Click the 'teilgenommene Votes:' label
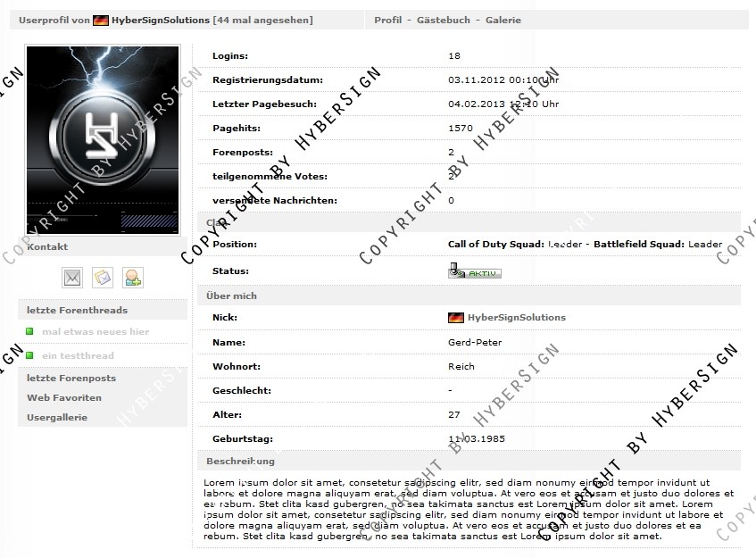Viewport: 756px width, 558px height. [x=270, y=177]
